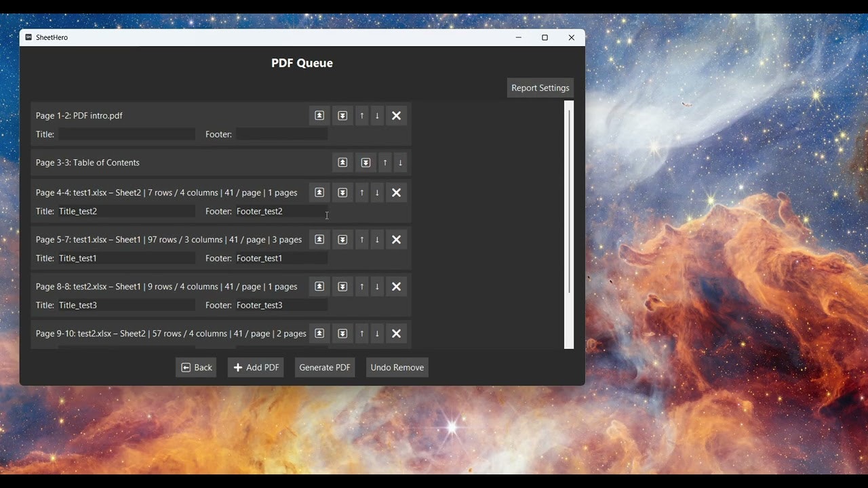Focus the empty Footer field for PDF intro.pdf
Screen dimensions: 868x488
click(281, 134)
